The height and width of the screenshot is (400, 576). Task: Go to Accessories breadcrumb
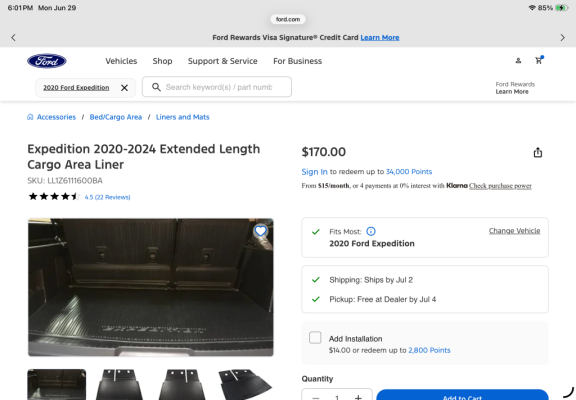pos(56,117)
